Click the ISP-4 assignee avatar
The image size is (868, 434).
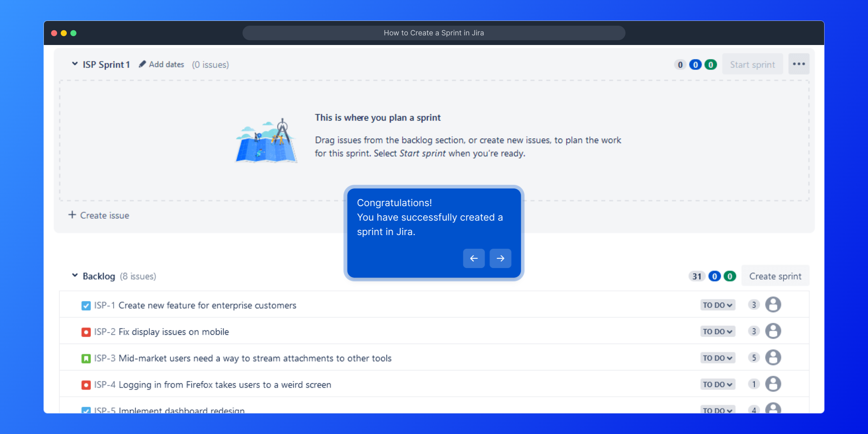773,384
